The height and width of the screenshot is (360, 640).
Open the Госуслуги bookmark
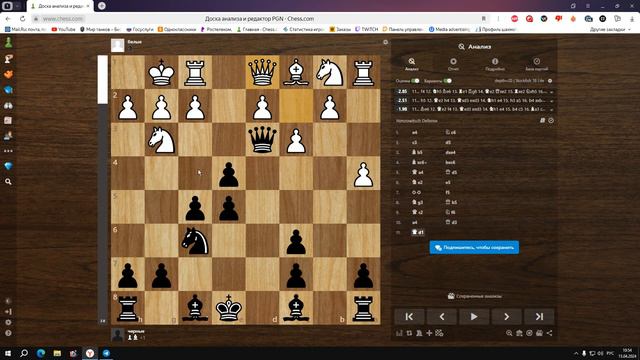140,29
